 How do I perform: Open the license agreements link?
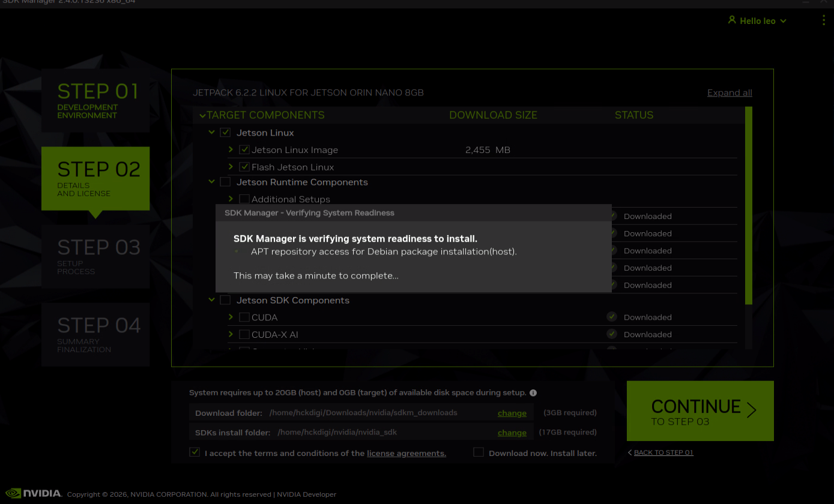click(x=406, y=453)
